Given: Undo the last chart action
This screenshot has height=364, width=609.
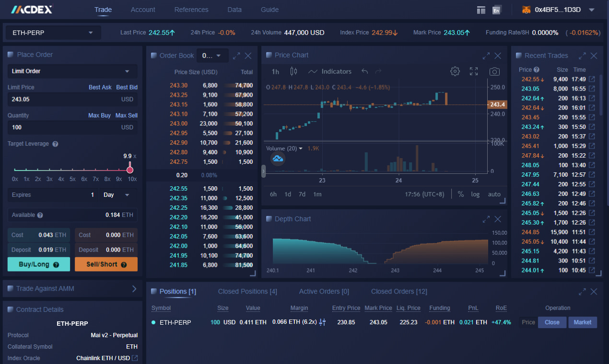Looking at the screenshot, I should pos(364,71).
